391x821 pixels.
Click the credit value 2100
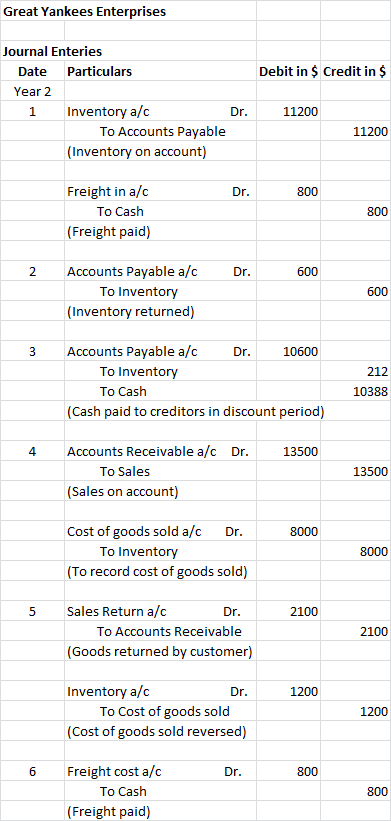pyautogui.click(x=374, y=632)
